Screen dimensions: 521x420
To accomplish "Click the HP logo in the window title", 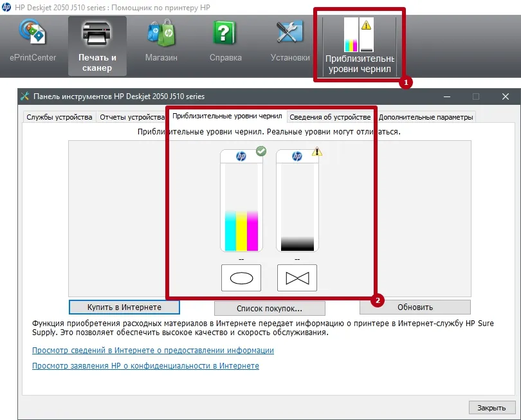I will [x=6, y=7].
